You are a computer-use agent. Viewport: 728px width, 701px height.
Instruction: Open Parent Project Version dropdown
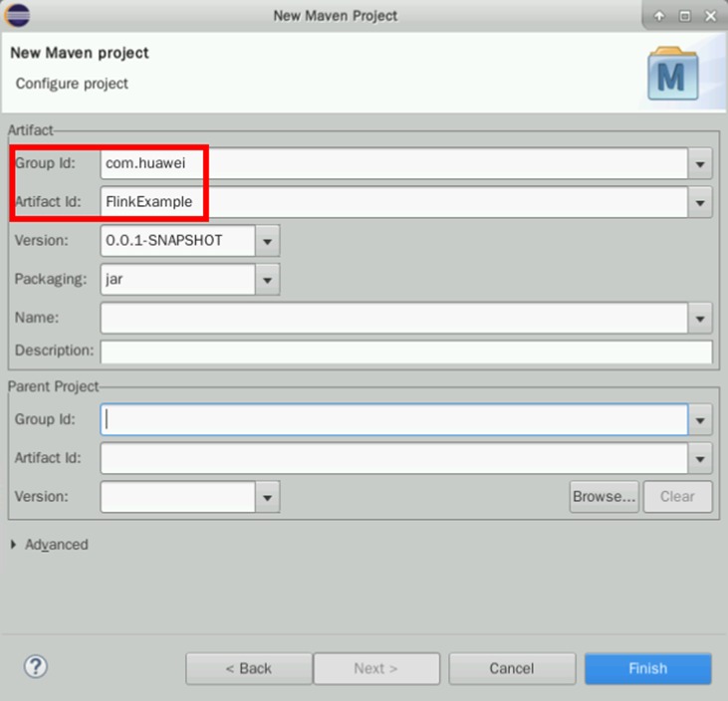click(x=267, y=497)
